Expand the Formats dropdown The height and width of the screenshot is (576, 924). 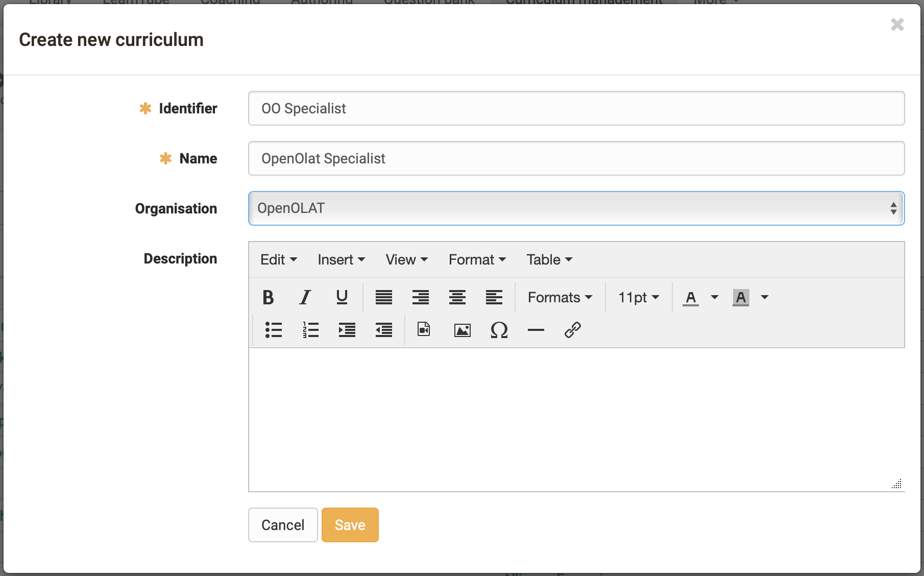[560, 297]
